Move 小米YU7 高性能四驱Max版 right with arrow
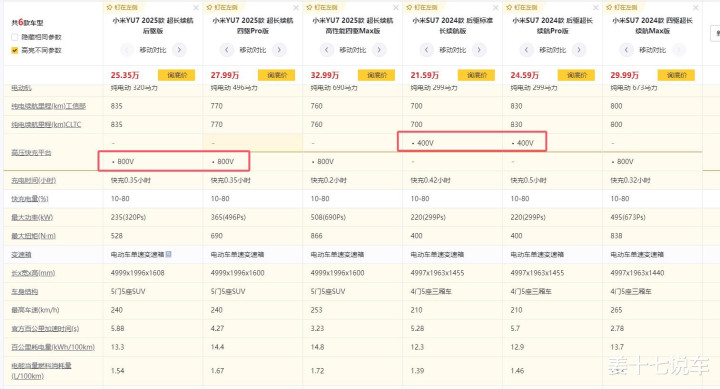Screen dimensions: 720x389 (x=379, y=50)
